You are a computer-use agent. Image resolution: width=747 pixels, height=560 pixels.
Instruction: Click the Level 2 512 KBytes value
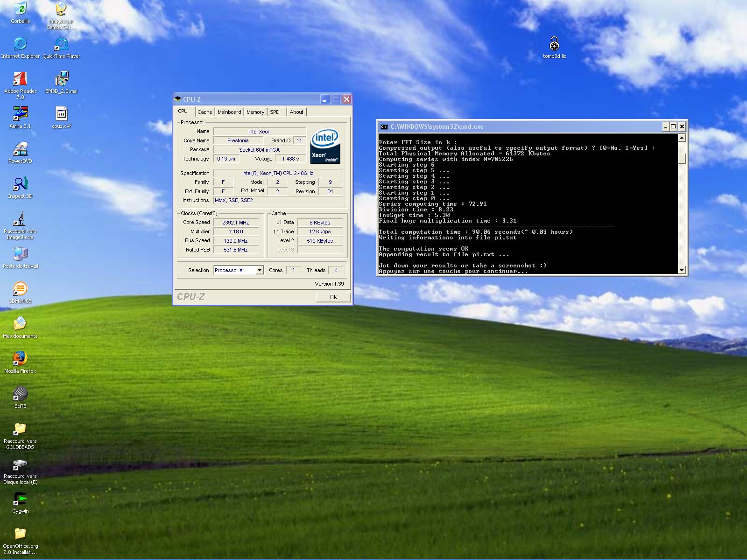[320, 241]
